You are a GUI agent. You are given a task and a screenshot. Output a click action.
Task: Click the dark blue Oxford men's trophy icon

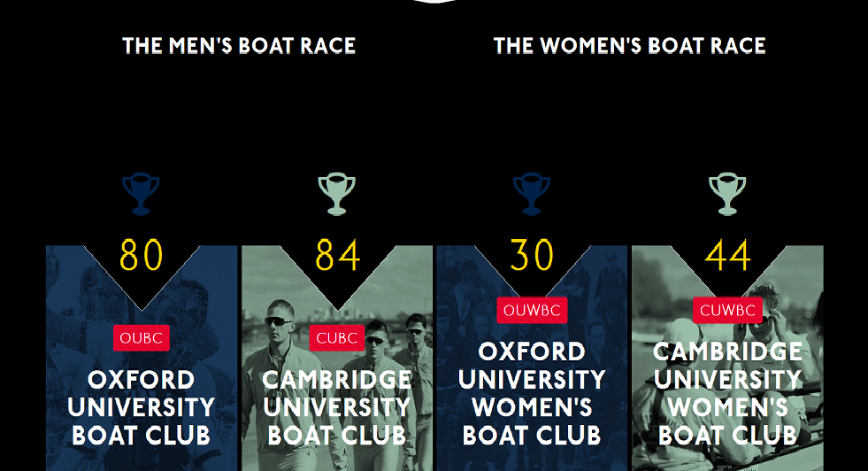tap(141, 194)
